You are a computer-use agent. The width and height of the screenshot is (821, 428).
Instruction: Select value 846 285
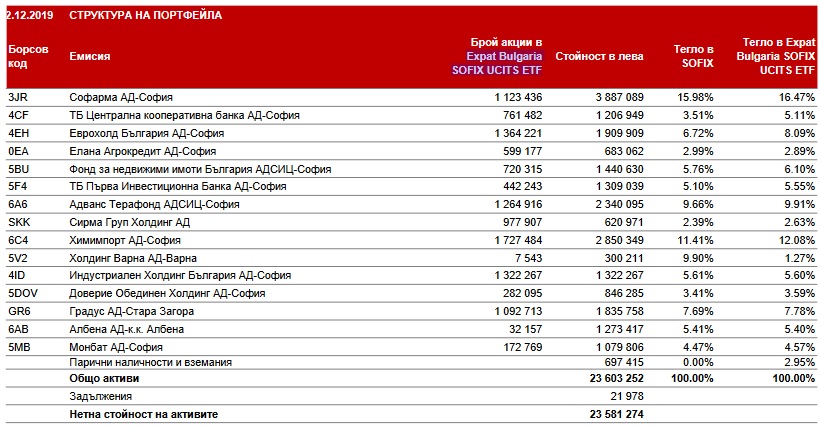[x=624, y=293]
